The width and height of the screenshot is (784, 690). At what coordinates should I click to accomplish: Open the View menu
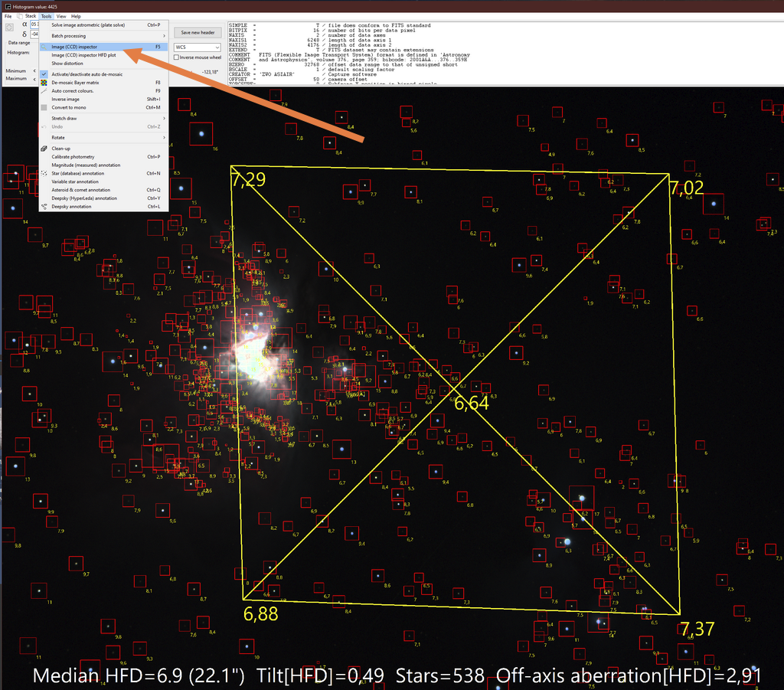click(x=61, y=16)
